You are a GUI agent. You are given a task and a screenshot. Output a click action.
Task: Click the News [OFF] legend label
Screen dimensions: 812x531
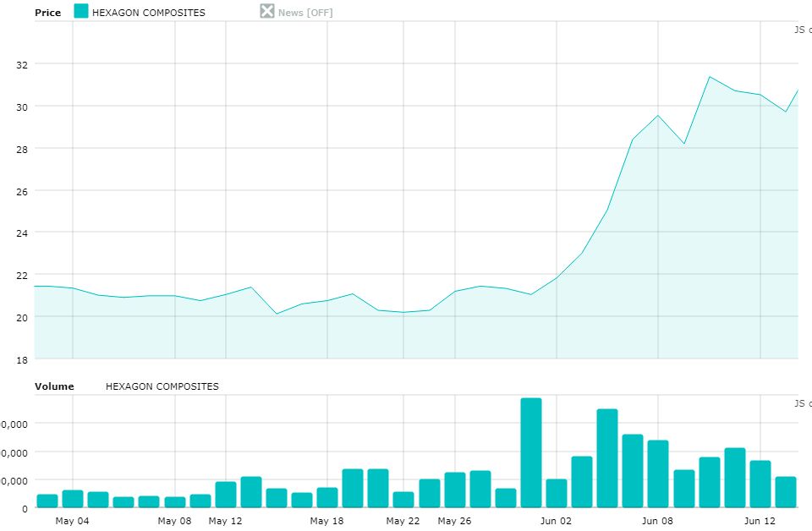pyautogui.click(x=305, y=13)
